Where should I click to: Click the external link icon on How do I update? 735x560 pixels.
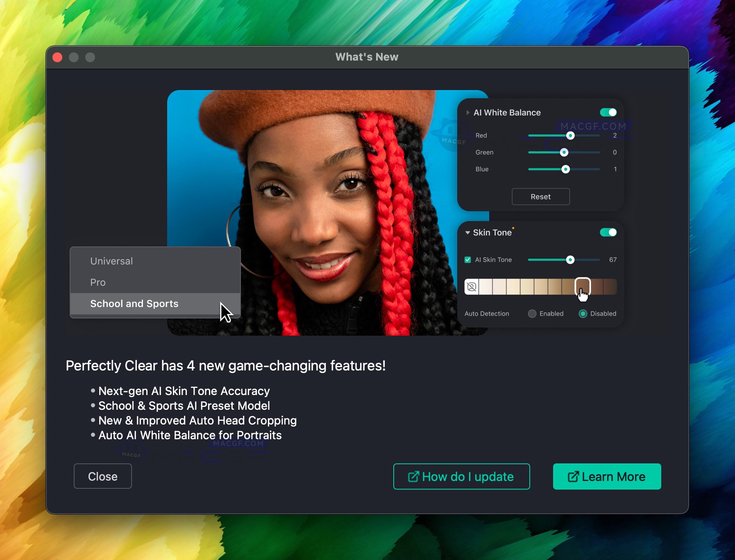coord(413,476)
